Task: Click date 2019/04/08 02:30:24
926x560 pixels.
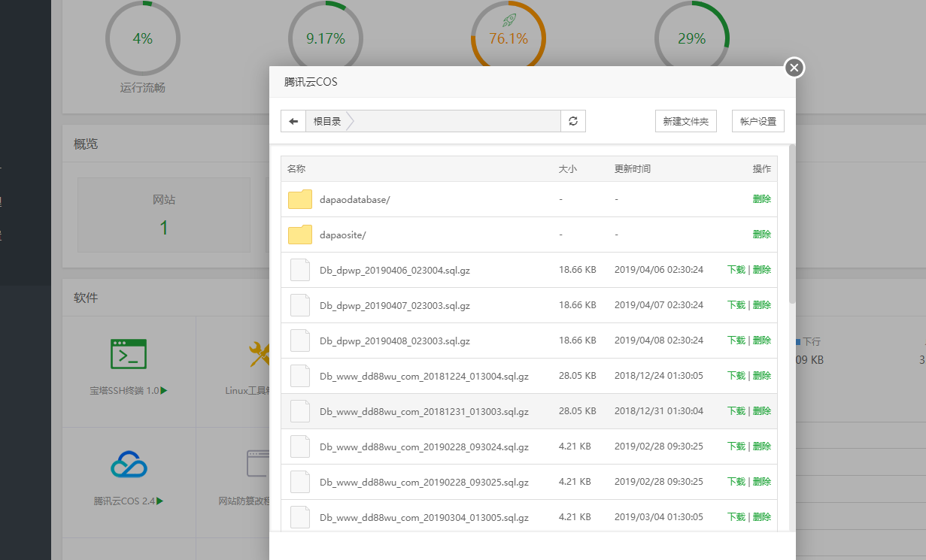Action: tap(659, 341)
